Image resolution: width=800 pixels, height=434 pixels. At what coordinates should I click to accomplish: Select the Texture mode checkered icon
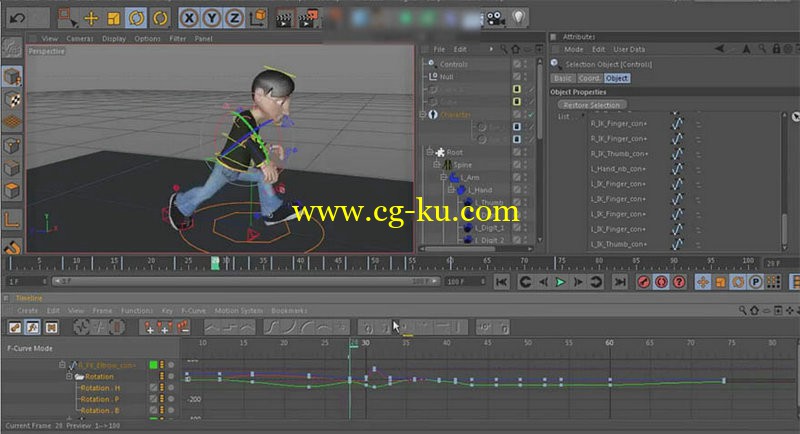coord(12,100)
